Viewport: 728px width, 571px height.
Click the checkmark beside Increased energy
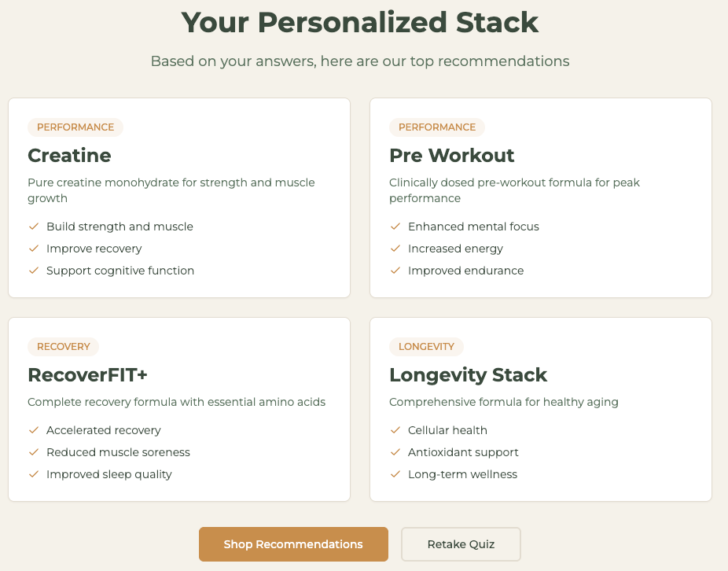pyautogui.click(x=395, y=249)
